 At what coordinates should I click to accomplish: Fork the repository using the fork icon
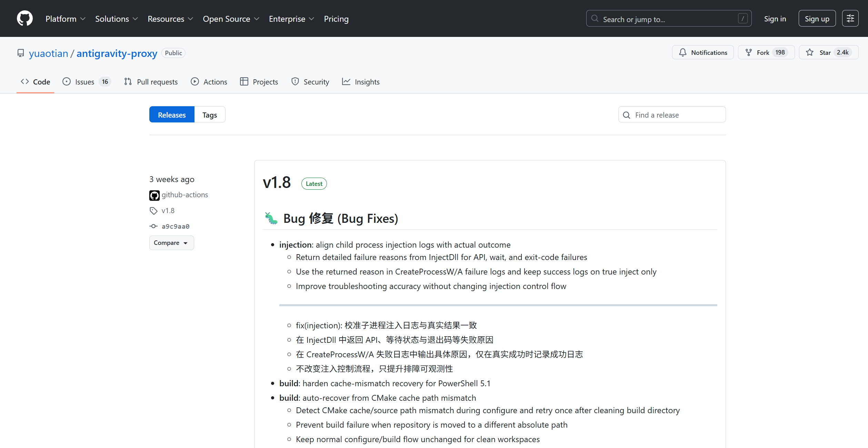749,52
